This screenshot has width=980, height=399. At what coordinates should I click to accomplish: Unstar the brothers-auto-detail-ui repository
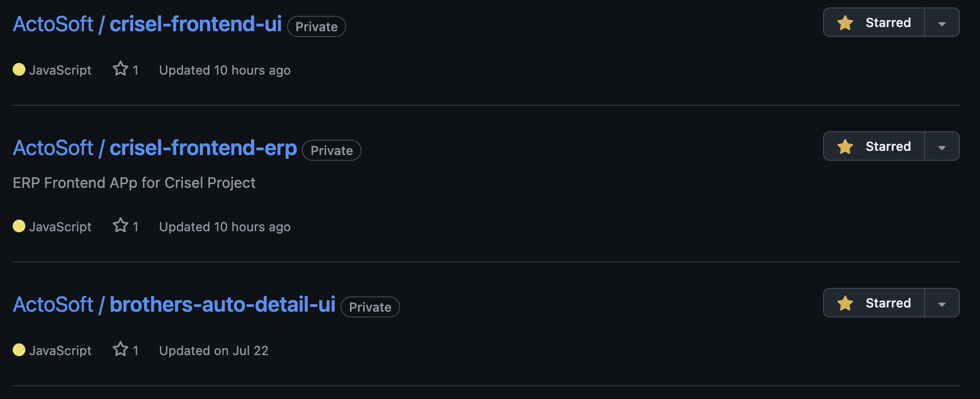pos(874,303)
